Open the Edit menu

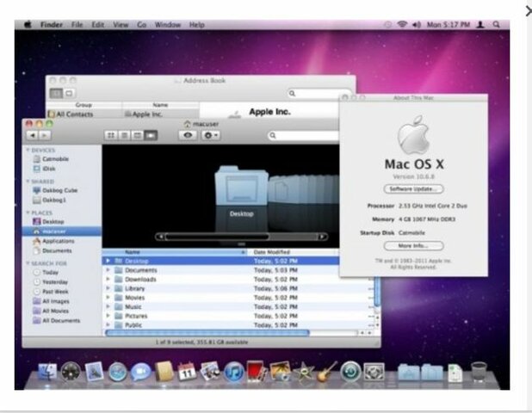98,24
